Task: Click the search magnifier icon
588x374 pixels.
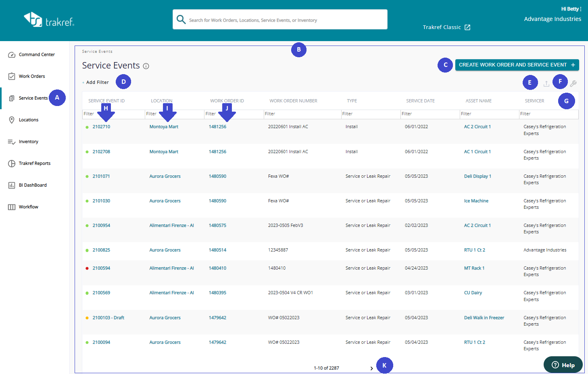Action: [181, 19]
